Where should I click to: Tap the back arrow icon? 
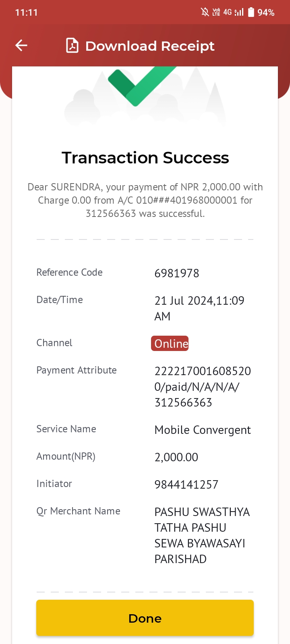tap(21, 45)
